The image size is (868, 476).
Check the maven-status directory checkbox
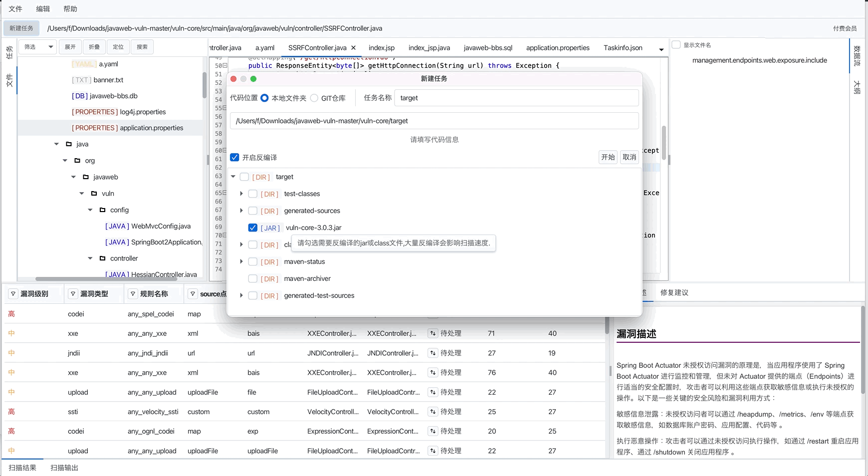(x=253, y=261)
